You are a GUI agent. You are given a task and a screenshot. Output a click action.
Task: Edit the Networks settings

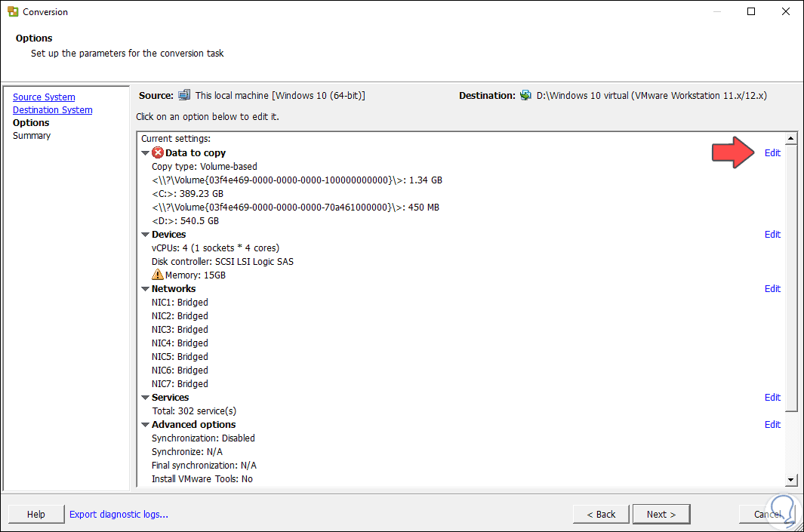coord(772,289)
